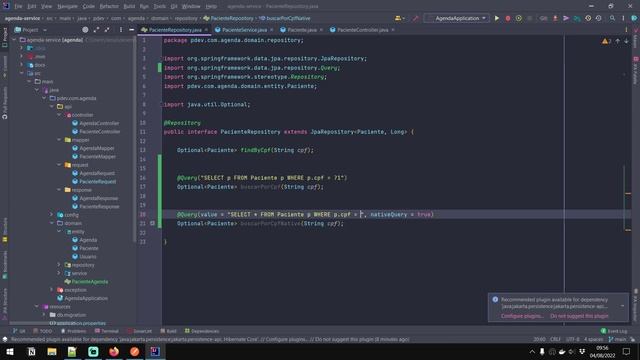
Task: Click the Git push arrow icon
Action: click(x=566, y=18)
